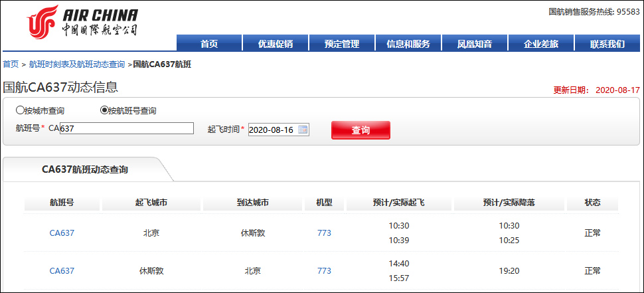Image resolution: width=644 pixels, height=293 pixels.
Task: Open the 优惠促销 navigation menu
Action: (276, 43)
